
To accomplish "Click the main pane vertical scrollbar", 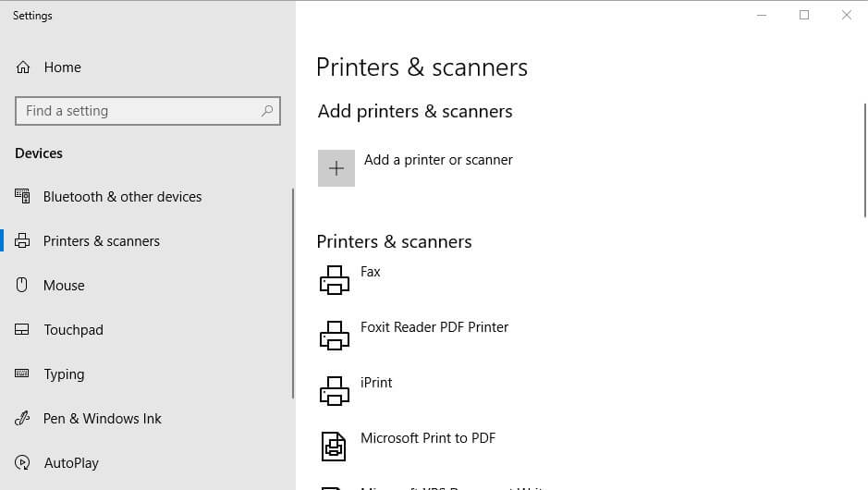I will 865,161.
